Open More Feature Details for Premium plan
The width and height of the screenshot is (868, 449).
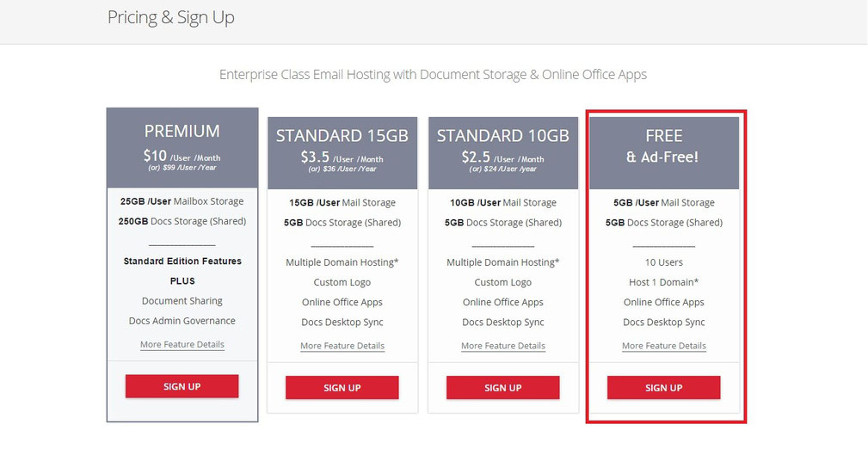pyautogui.click(x=182, y=344)
